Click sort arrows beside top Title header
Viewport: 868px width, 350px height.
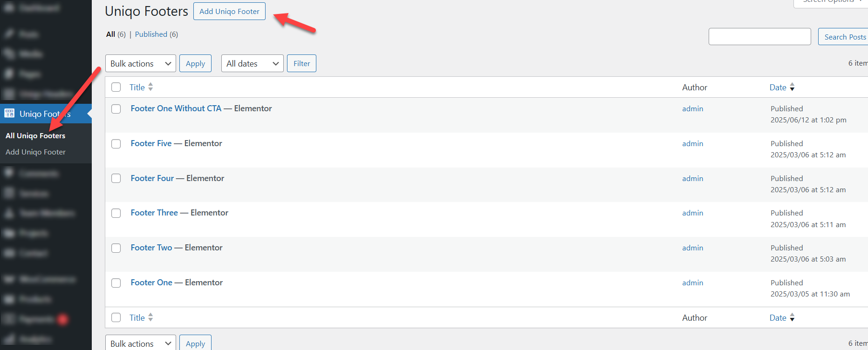pos(150,87)
